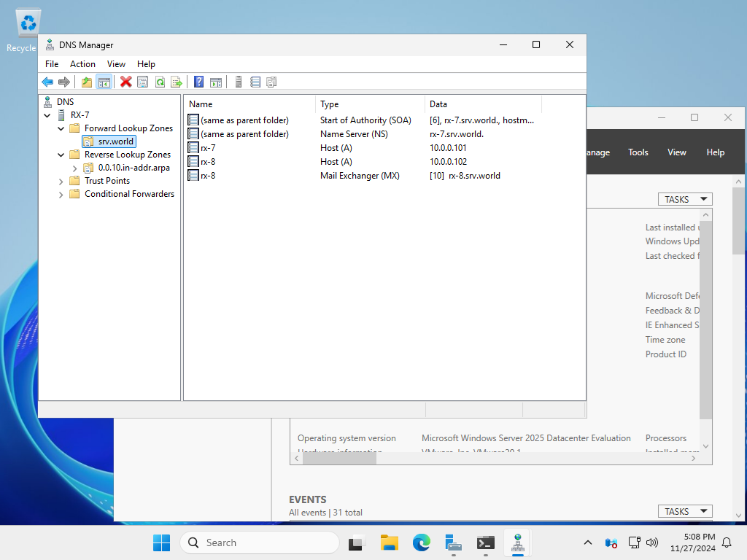This screenshot has width=747, height=560.
Task: Expand the 0.0.10.in-addr.arpa zone
Action: (x=75, y=168)
